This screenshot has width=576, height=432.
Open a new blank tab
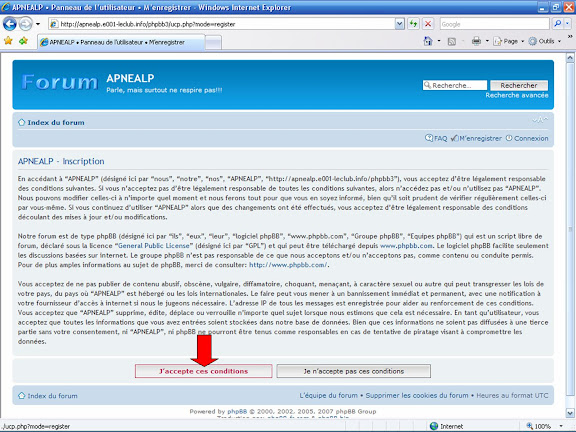[213, 43]
